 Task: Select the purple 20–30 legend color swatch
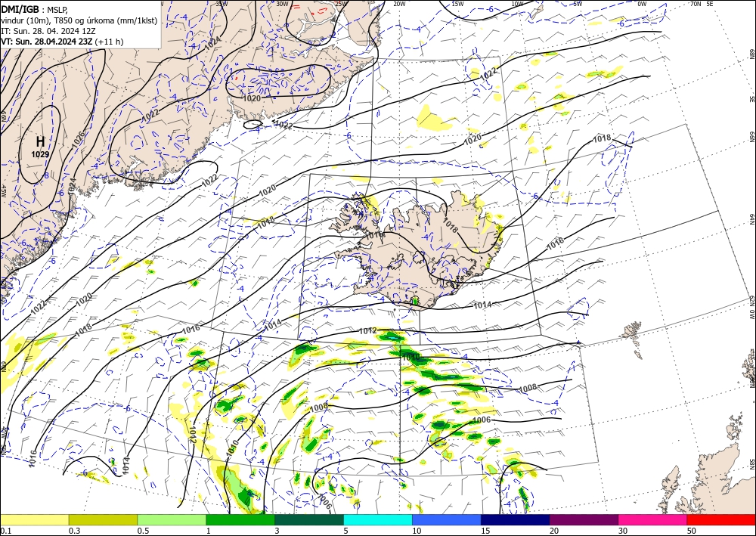(x=584, y=519)
